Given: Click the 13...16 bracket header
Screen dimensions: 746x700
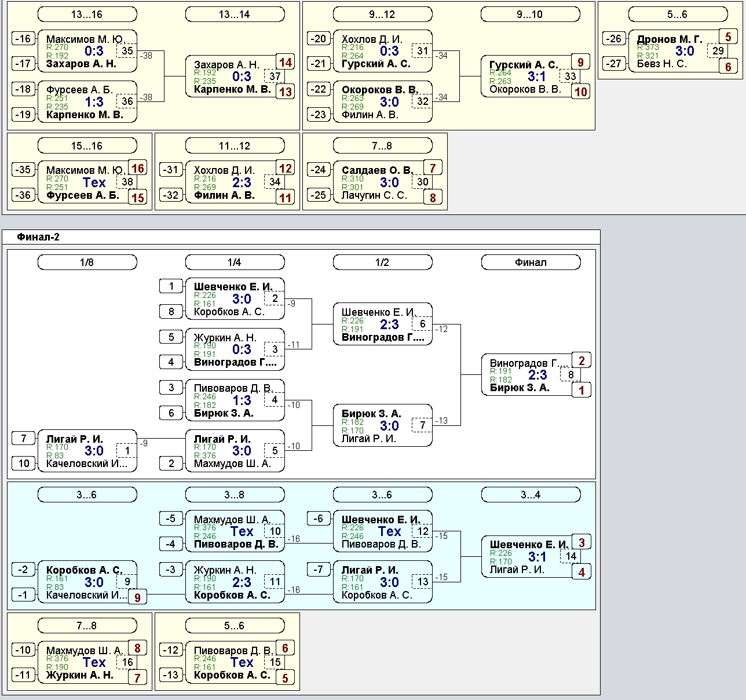Looking at the screenshot, I should coord(87,14).
